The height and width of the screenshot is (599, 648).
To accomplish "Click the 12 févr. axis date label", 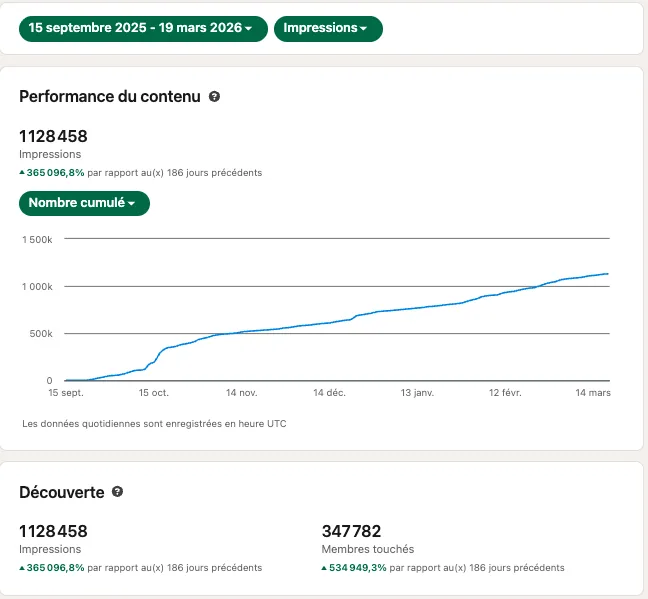I will [505, 393].
